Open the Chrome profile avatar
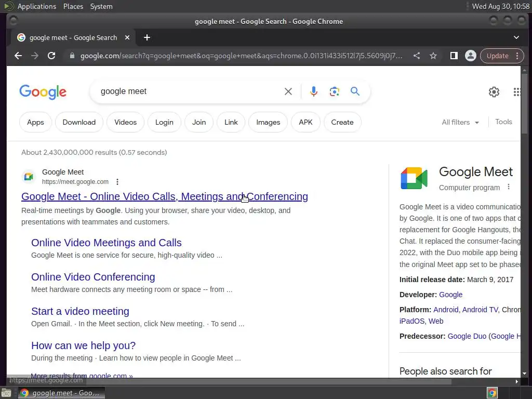This screenshot has width=532, height=399. 471,56
